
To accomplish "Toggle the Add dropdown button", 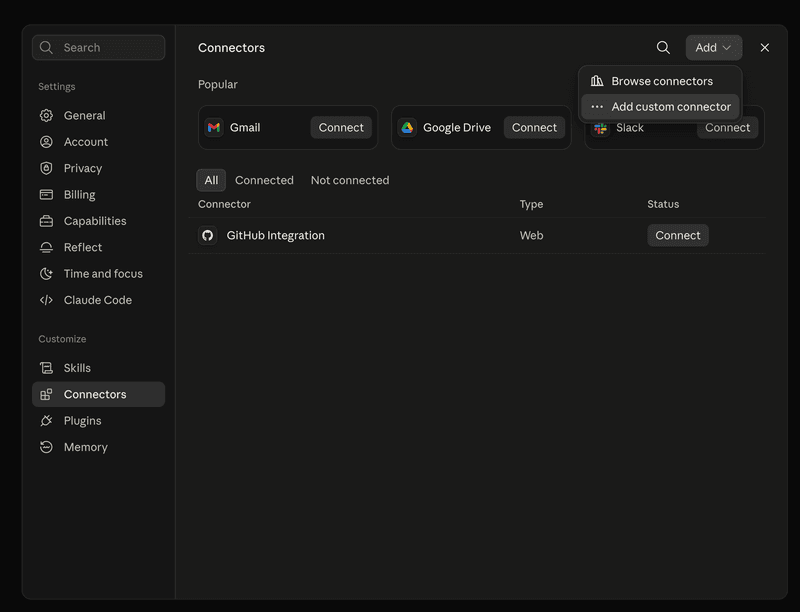I will (714, 47).
